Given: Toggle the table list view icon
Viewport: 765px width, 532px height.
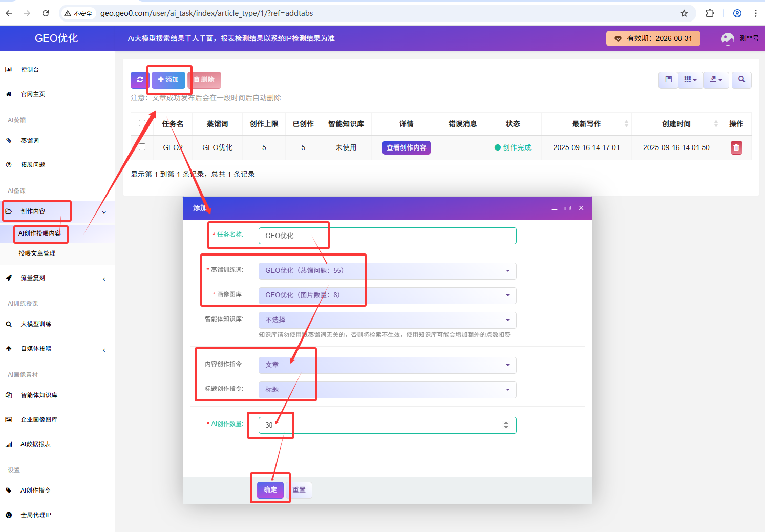Looking at the screenshot, I should click(668, 80).
